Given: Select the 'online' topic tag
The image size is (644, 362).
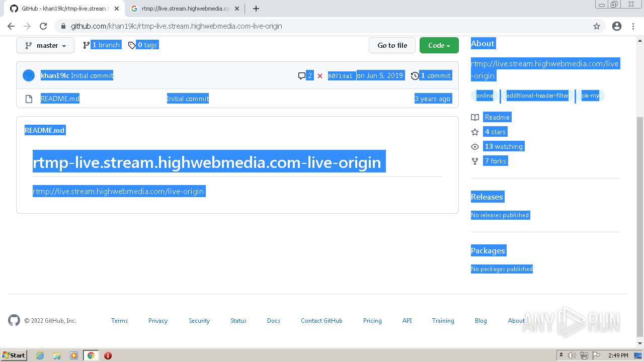Looking at the screenshot, I should pos(485,96).
